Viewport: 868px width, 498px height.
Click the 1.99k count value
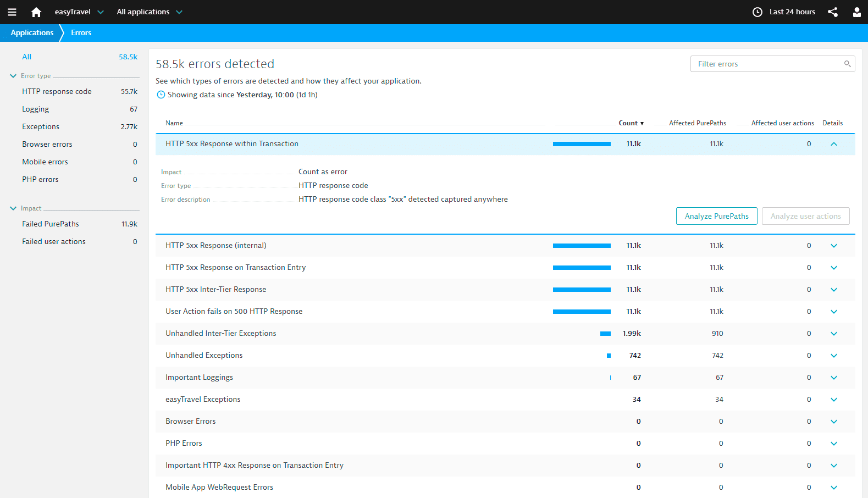(632, 333)
